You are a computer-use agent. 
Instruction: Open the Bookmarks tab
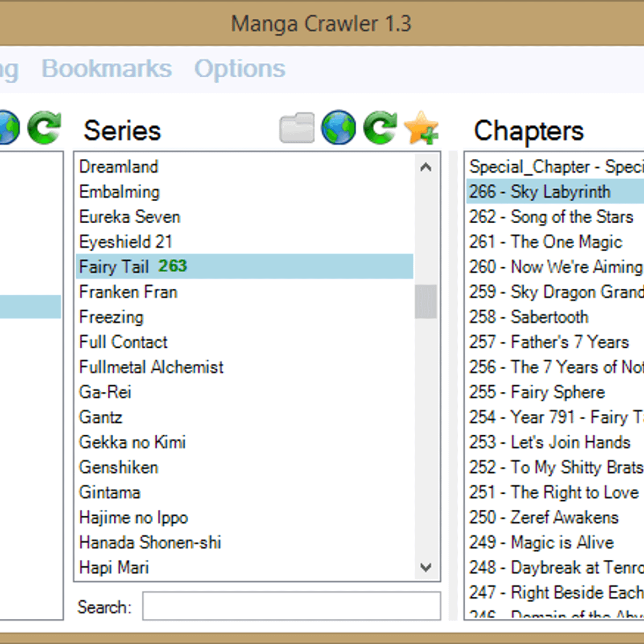point(107,69)
